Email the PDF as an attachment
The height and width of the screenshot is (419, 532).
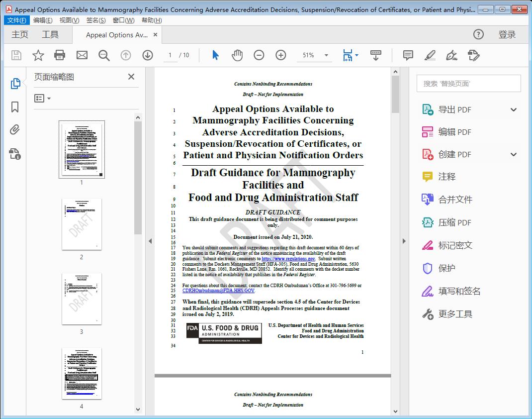pos(82,55)
